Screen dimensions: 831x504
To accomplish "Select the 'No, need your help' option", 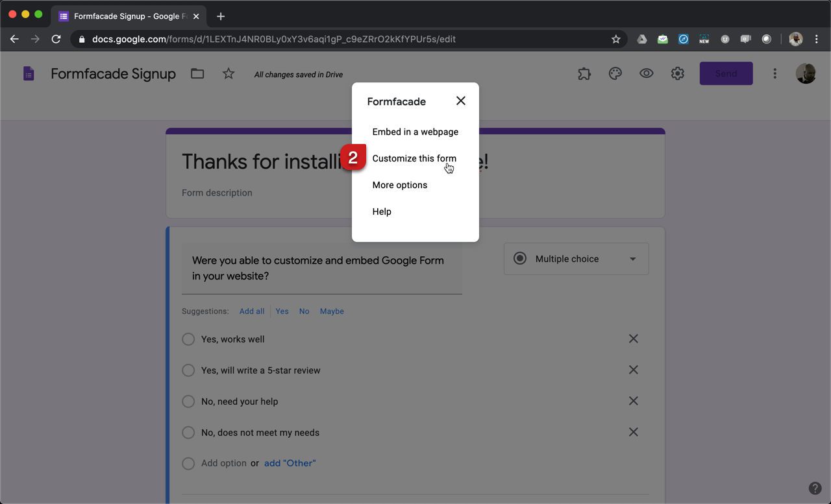I will [x=188, y=401].
